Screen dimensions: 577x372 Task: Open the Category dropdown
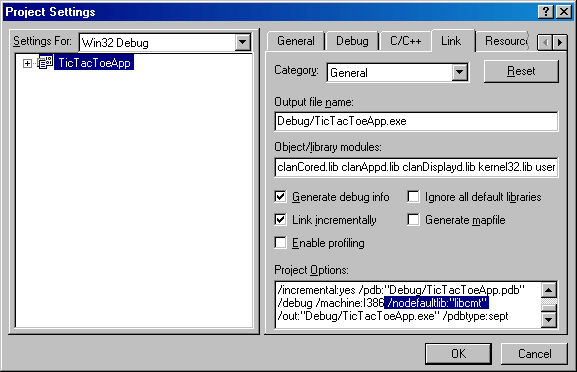pos(460,72)
